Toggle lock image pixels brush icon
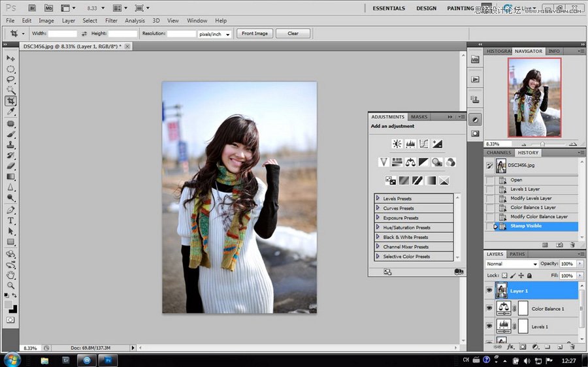Image resolution: width=588 pixels, height=367 pixels. pyautogui.click(x=513, y=276)
